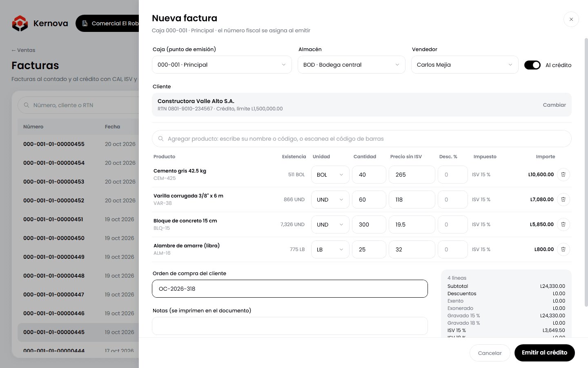Open the unit dropdown for Bloque de concreto
Image resolution: width=588 pixels, height=368 pixels.
pyautogui.click(x=330, y=224)
